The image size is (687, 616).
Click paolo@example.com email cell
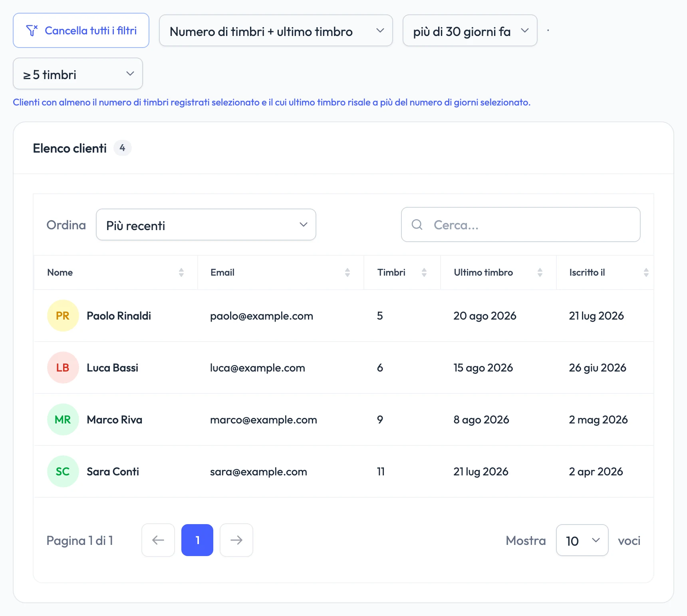click(x=262, y=316)
